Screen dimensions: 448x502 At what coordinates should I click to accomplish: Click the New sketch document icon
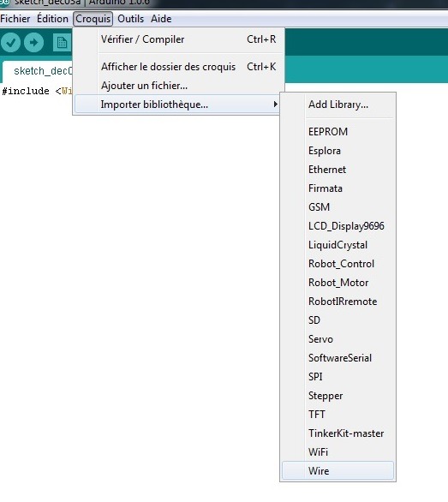(62, 42)
